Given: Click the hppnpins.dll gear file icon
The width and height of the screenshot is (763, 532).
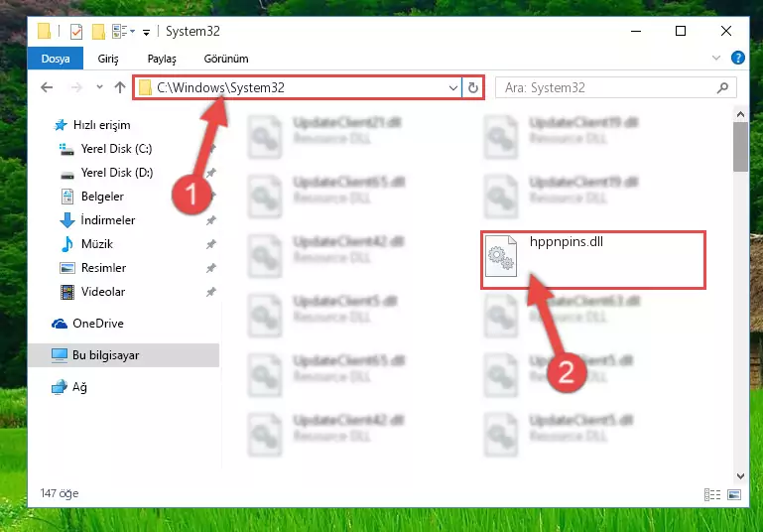Looking at the screenshot, I should (501, 255).
